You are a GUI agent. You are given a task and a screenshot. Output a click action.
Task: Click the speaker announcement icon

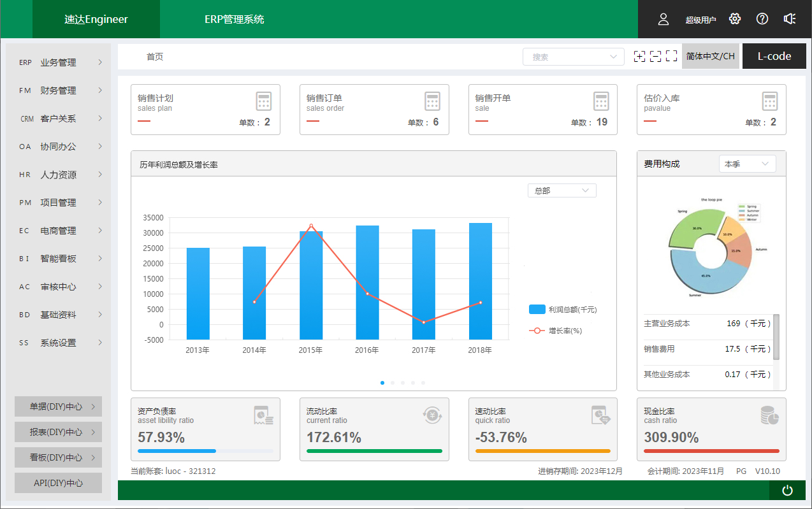click(x=790, y=19)
